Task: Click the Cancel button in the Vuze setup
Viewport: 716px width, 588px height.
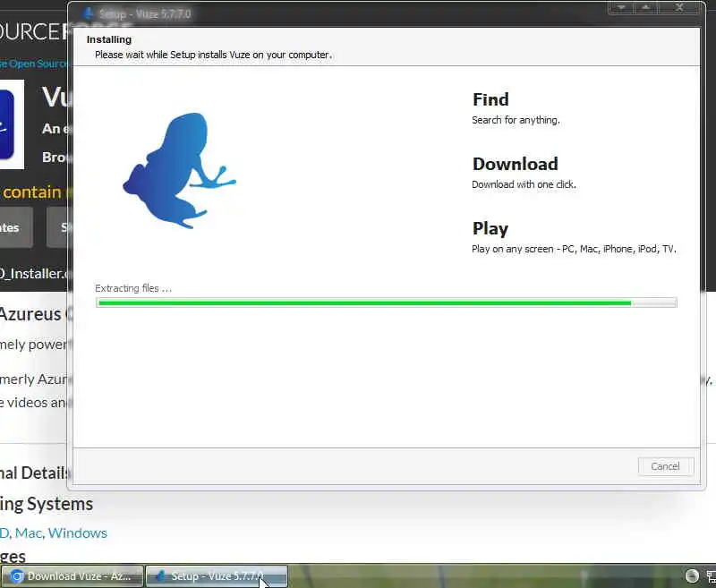Action: click(665, 466)
